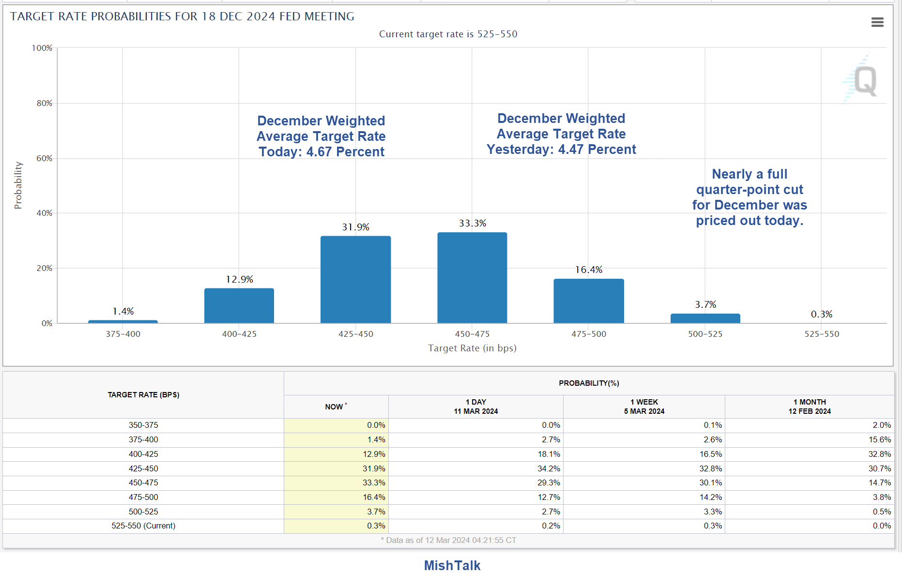The image size is (902, 588).
Task: Click the 350-375 row label
Action: pyautogui.click(x=143, y=425)
